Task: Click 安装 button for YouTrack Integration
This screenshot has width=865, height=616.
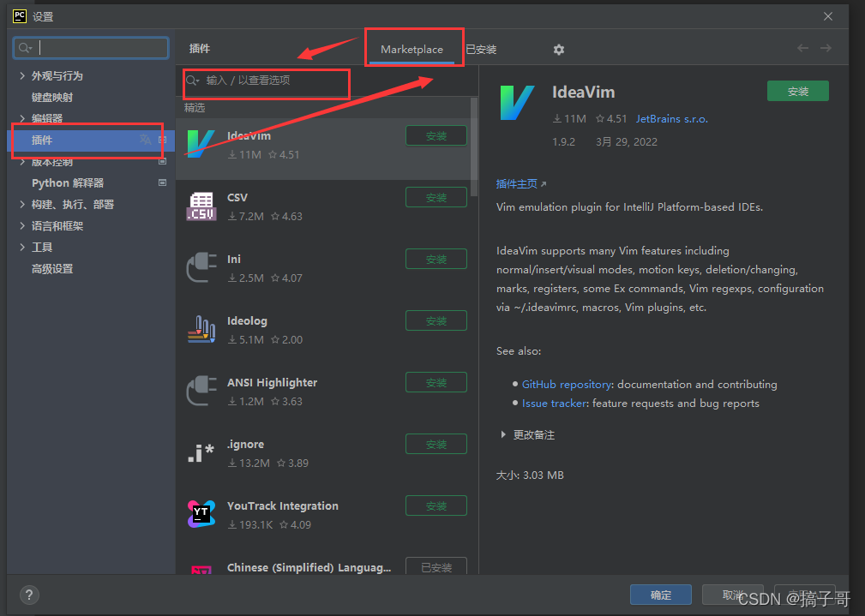Action: tap(436, 505)
